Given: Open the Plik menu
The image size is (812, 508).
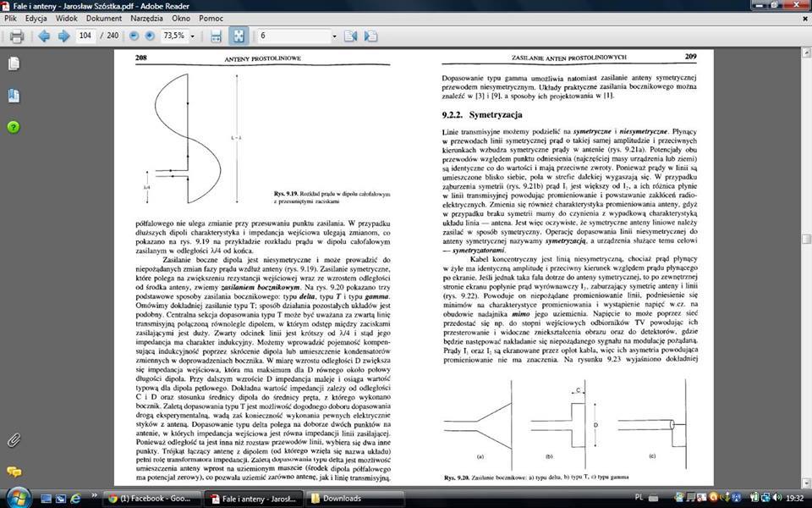Looking at the screenshot, I should (10, 18).
